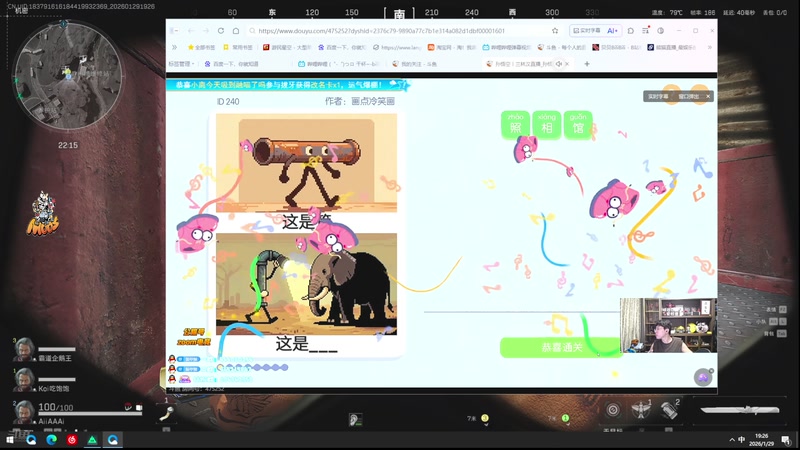Click the knife weapon HUD slot

coord(740,410)
